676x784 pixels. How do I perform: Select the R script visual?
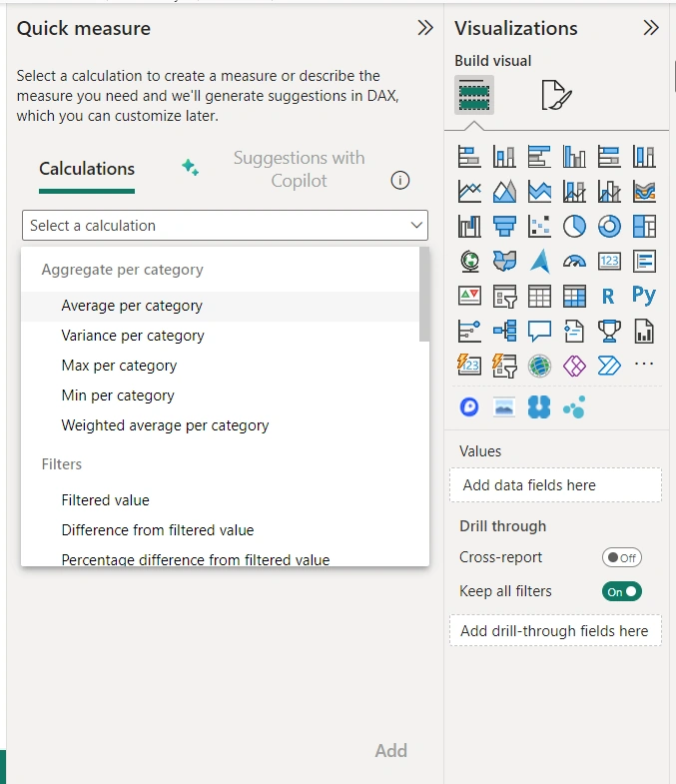tap(609, 296)
